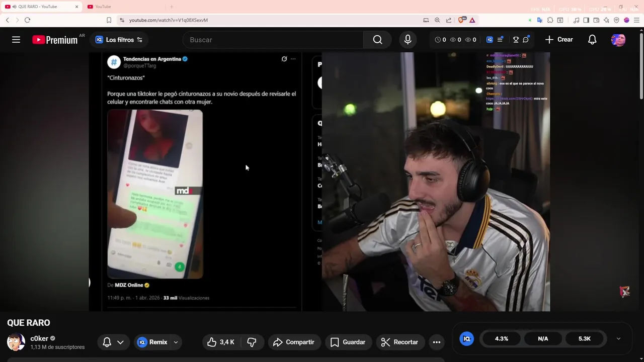This screenshot has height=362, width=644.
Task: Click the QUE RARO video title
Action: pos(29,323)
